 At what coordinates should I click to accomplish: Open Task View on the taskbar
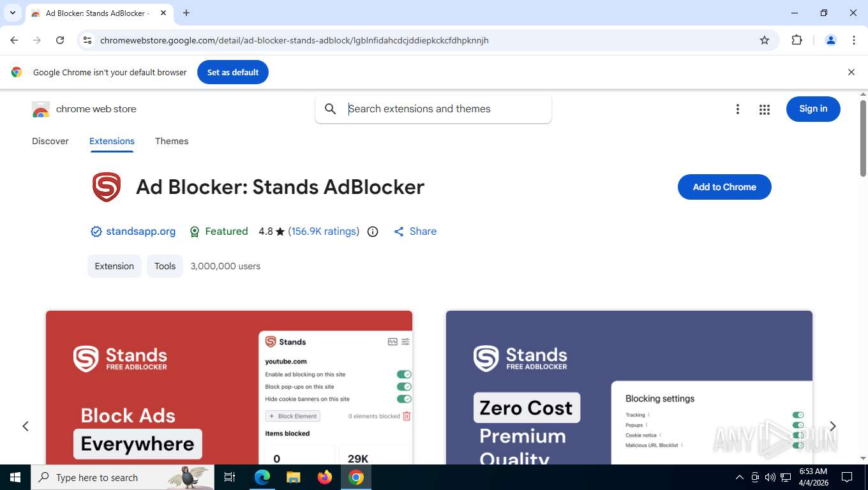click(230, 477)
